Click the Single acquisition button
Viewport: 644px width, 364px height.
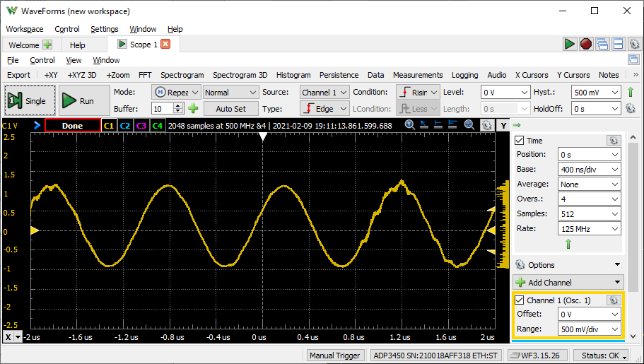[30, 100]
